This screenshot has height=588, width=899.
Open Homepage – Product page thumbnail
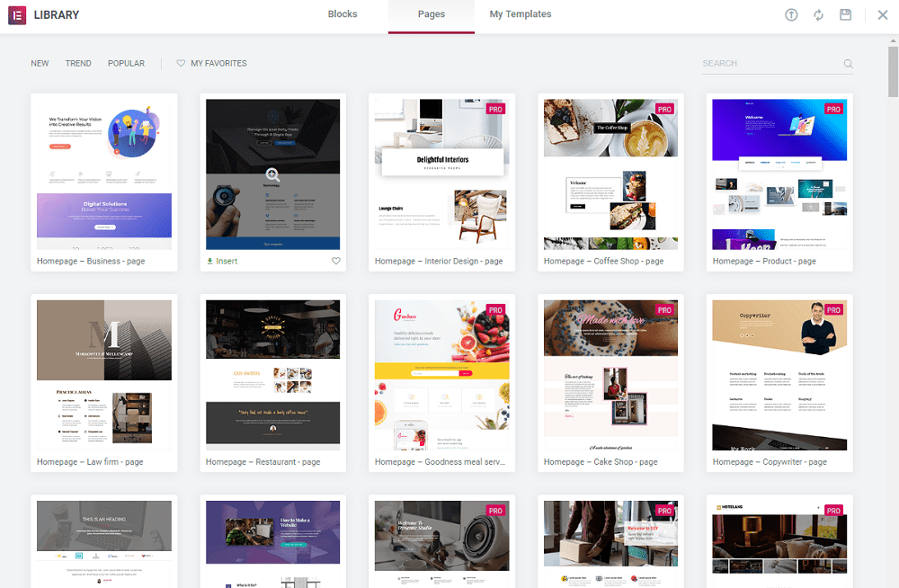tap(779, 174)
